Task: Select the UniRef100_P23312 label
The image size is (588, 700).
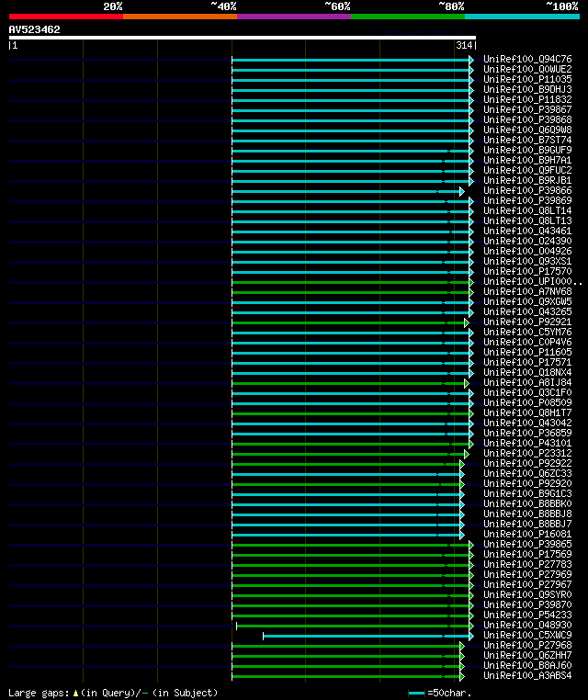Action: tap(527, 453)
